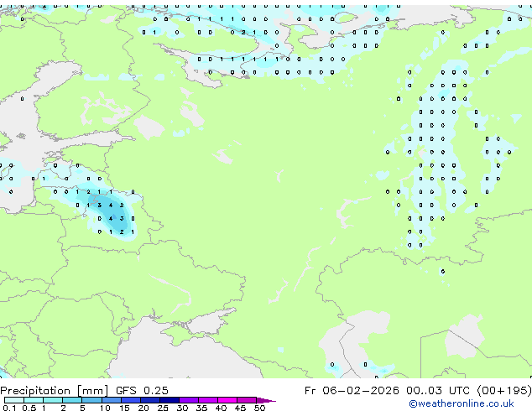Image resolution: width=532 pixels, height=411 pixels.
Task: Click the 1–2 mm legend color swatch
Action: coord(53,400)
